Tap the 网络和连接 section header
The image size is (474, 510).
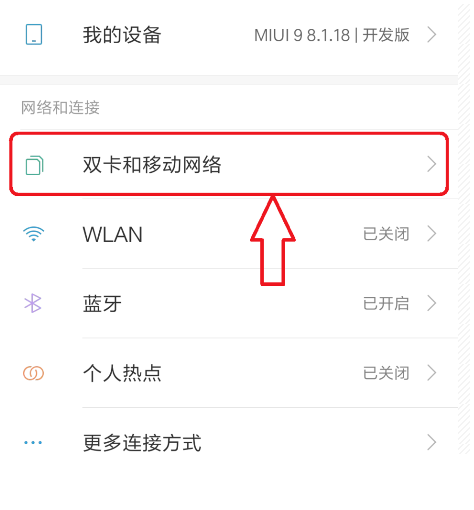pos(60,108)
